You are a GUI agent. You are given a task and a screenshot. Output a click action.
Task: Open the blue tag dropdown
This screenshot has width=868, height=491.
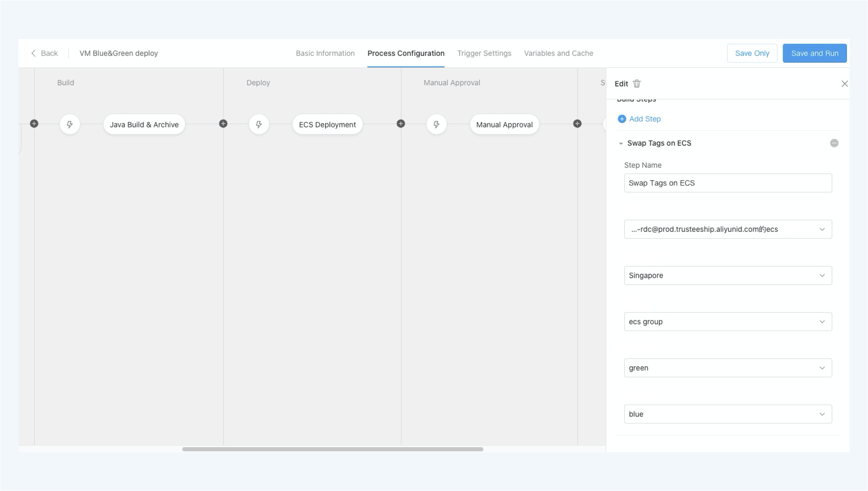[728, 414]
